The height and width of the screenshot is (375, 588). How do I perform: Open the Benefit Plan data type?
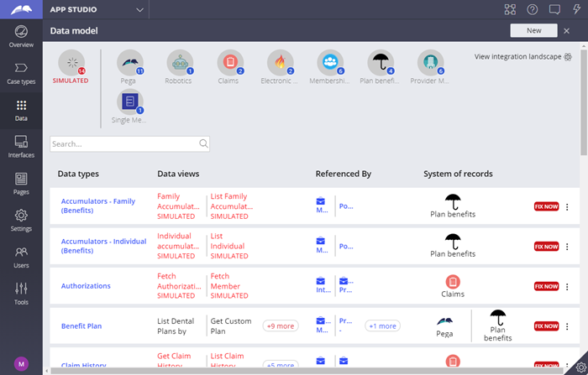(81, 326)
